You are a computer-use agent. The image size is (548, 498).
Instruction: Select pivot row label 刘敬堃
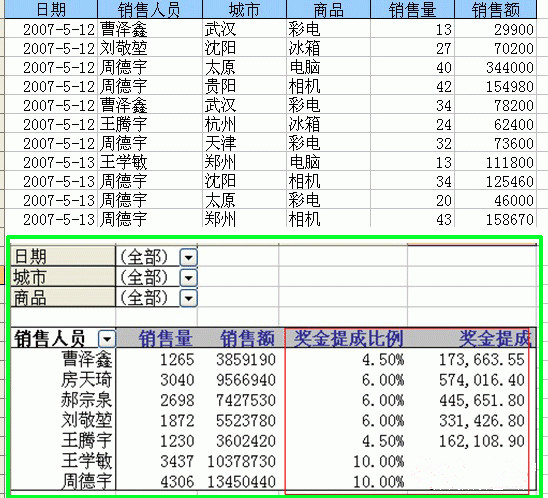[x=87, y=420]
